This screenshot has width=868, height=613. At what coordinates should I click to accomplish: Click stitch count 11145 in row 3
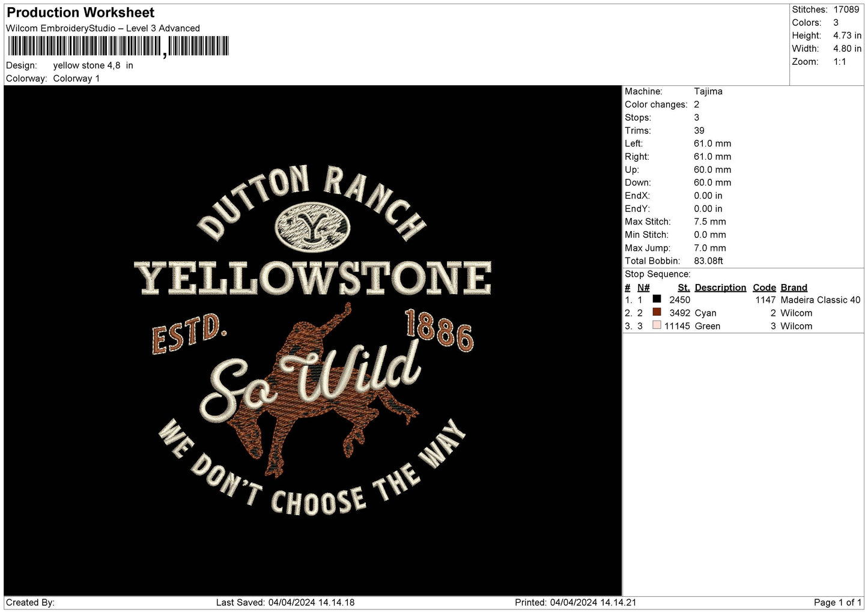click(x=677, y=326)
